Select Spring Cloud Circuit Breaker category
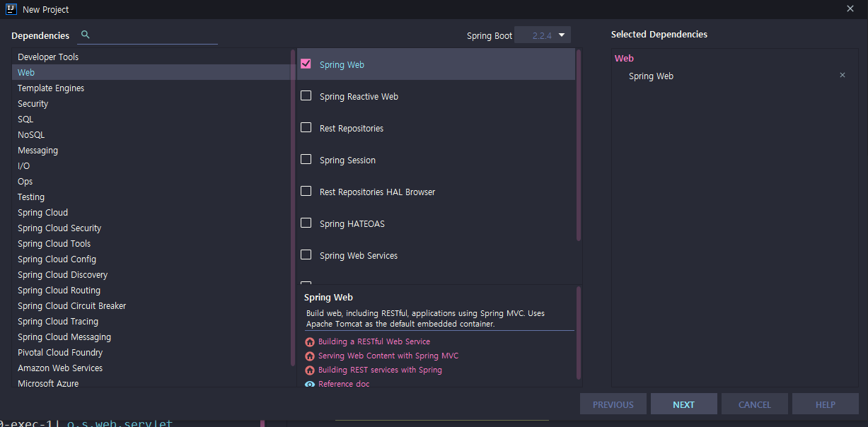 click(151, 305)
